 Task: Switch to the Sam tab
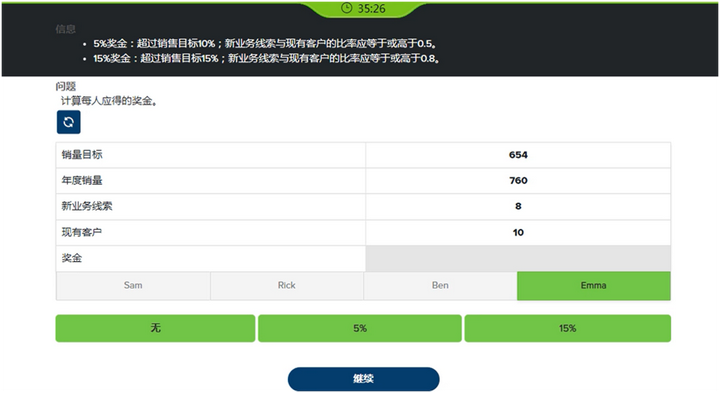click(x=133, y=286)
